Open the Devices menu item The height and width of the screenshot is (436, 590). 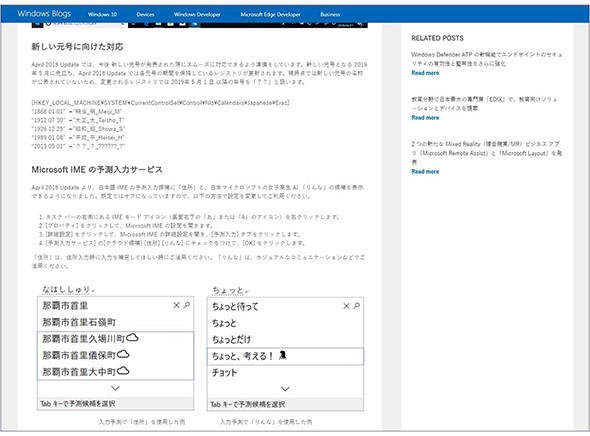tap(145, 15)
